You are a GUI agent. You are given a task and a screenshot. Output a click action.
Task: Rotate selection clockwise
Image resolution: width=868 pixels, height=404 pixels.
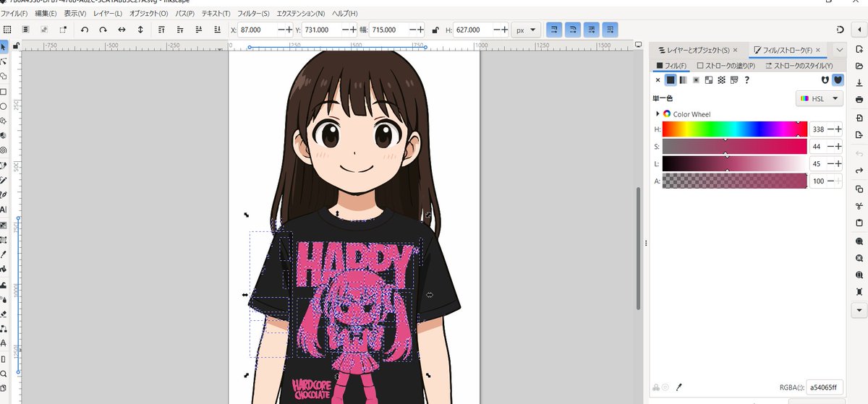tap(103, 30)
